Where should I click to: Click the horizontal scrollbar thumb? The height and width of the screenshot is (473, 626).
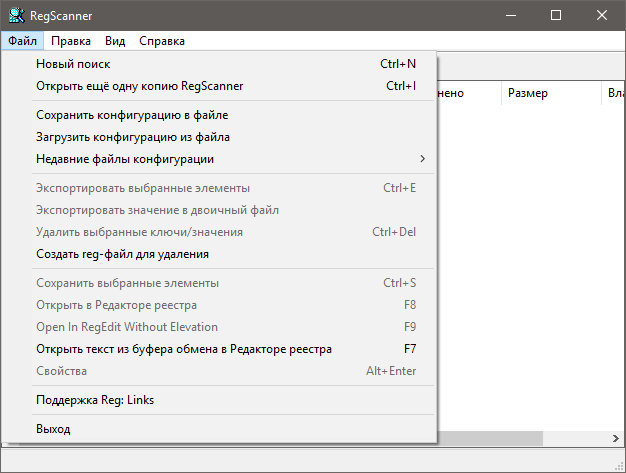490,438
